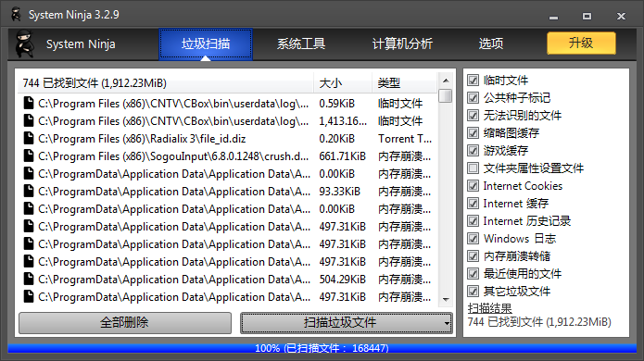Uncheck 最近使用的文件 option
Screen dimensions: 644x361
(x=473, y=274)
